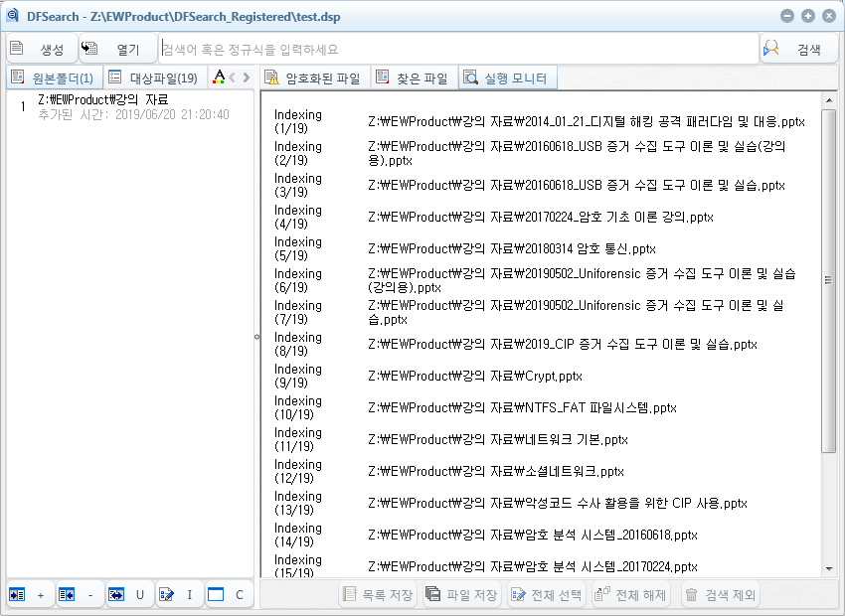Screen dimensions: 845x616
Task: Switch to the 대상파일(19) tab
Action: [x=154, y=78]
